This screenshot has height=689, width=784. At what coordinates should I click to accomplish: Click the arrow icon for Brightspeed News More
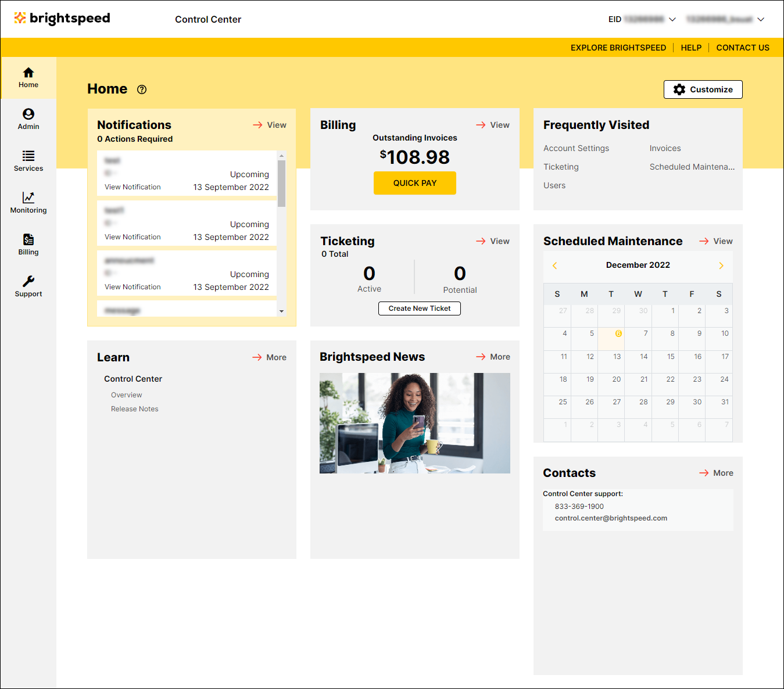pyautogui.click(x=481, y=357)
